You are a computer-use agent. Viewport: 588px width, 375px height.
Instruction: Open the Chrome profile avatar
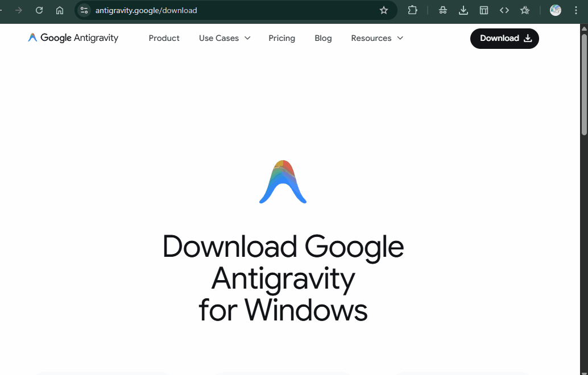[x=556, y=10]
